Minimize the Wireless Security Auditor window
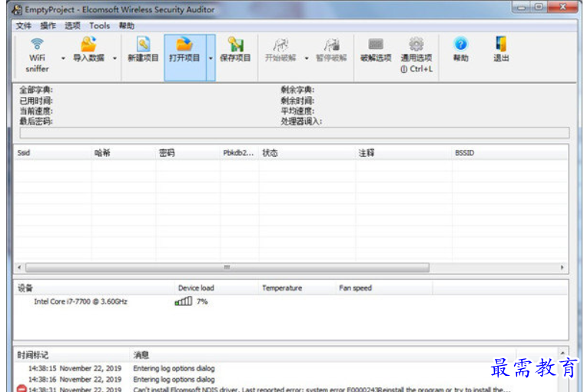The image size is (584, 392). coord(521,7)
